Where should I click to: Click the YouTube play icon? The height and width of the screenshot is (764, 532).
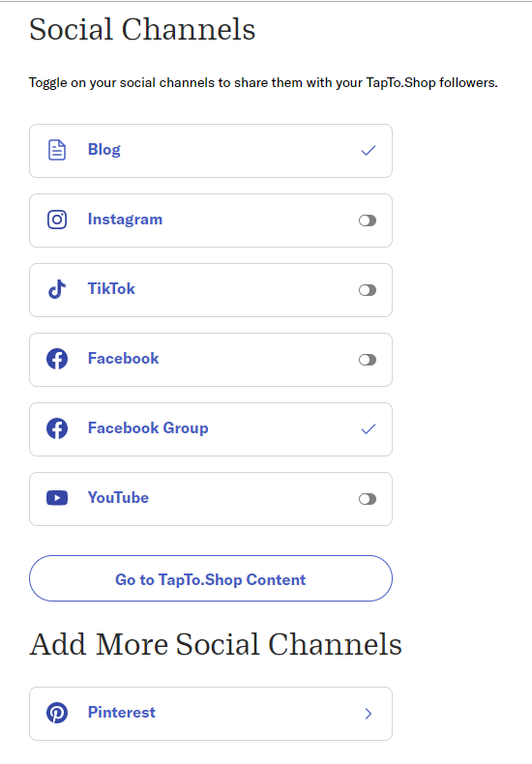click(x=57, y=498)
